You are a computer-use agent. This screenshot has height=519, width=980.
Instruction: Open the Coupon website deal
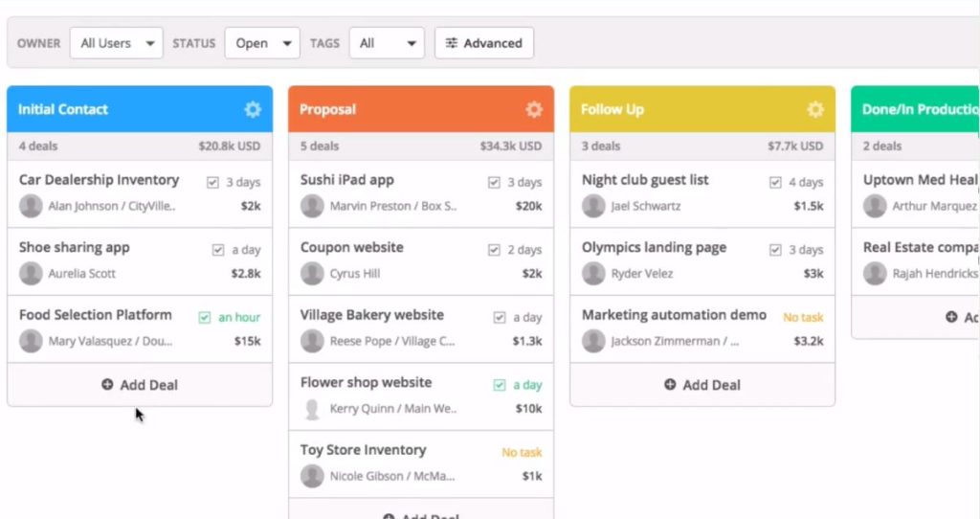coord(352,248)
